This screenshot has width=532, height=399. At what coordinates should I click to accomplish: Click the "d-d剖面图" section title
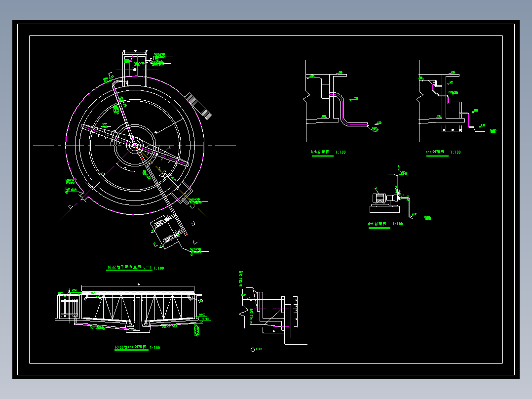377,224
